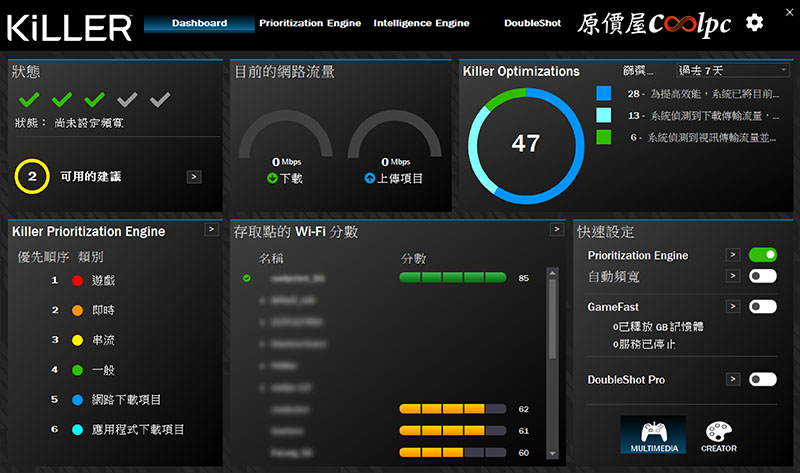Click the green swatch for 6 optimizations
The width and height of the screenshot is (800, 473).
point(604,137)
